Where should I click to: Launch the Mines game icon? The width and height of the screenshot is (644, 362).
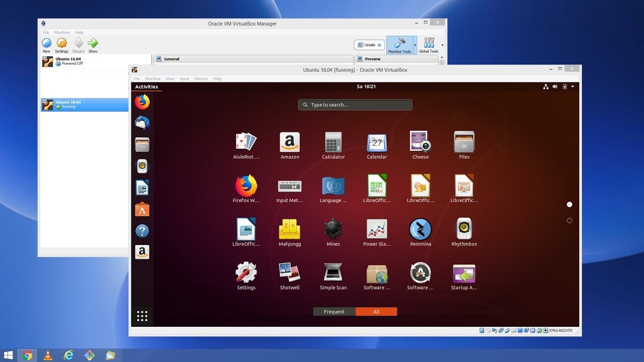(x=333, y=230)
